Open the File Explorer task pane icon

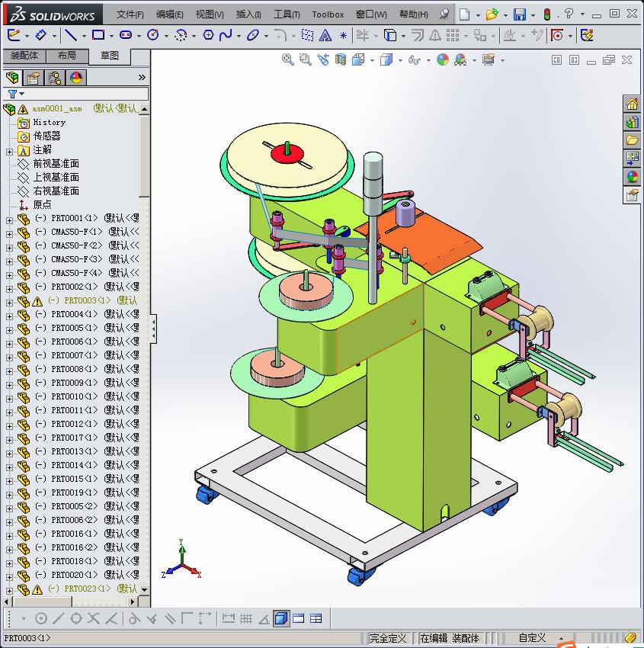(632, 140)
